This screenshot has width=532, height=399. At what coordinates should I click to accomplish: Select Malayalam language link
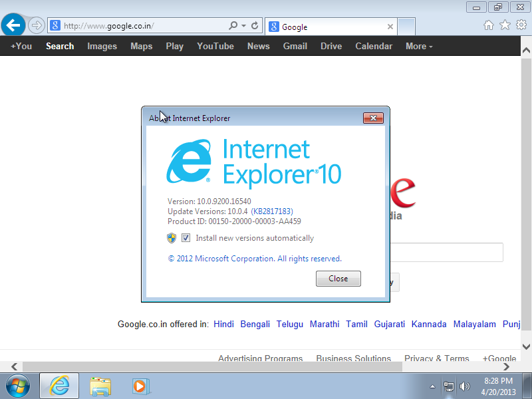click(x=474, y=324)
